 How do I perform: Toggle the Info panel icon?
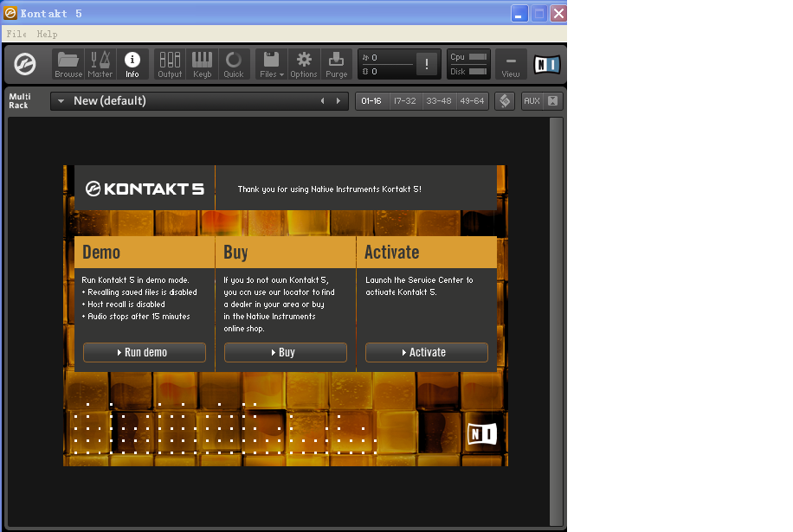(132, 64)
